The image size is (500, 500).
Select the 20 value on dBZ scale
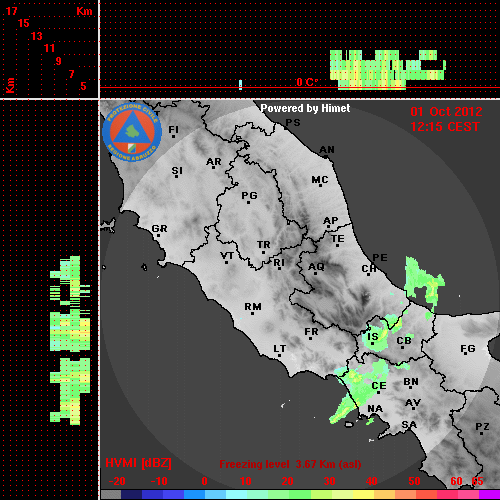(x=288, y=481)
